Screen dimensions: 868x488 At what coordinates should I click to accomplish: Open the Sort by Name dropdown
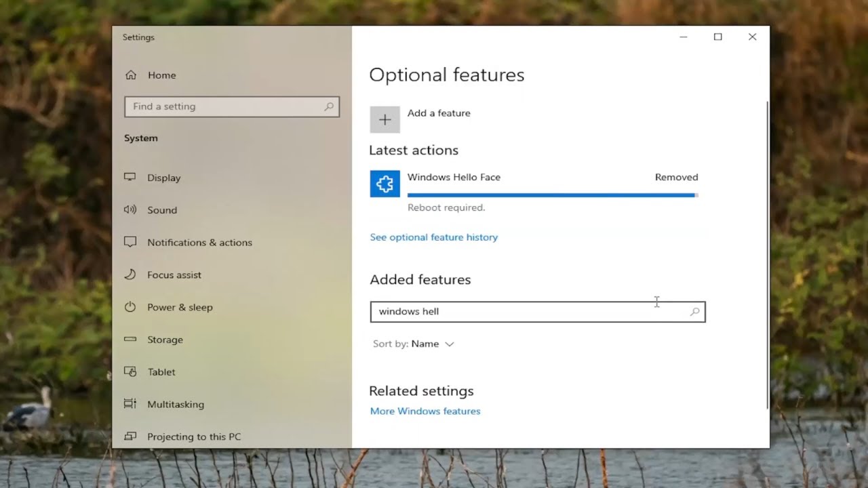point(413,344)
